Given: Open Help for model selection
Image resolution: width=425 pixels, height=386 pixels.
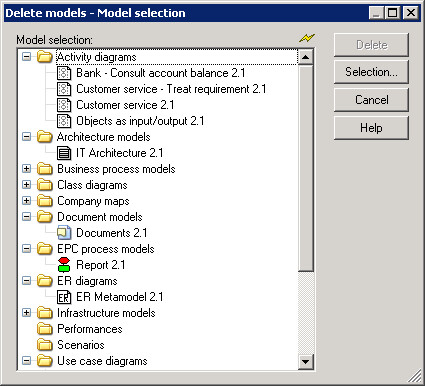Looking at the screenshot, I should click(x=371, y=128).
